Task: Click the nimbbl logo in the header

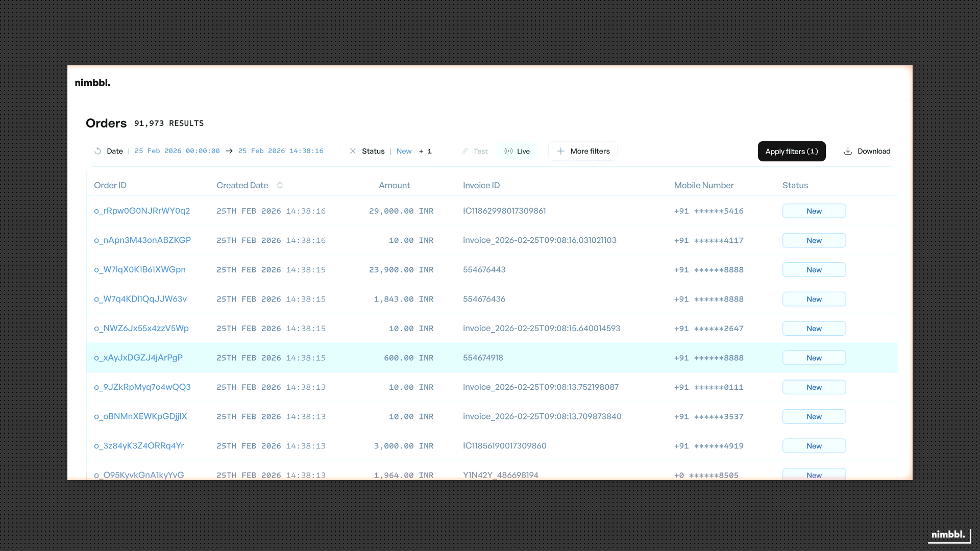Action: (x=92, y=83)
